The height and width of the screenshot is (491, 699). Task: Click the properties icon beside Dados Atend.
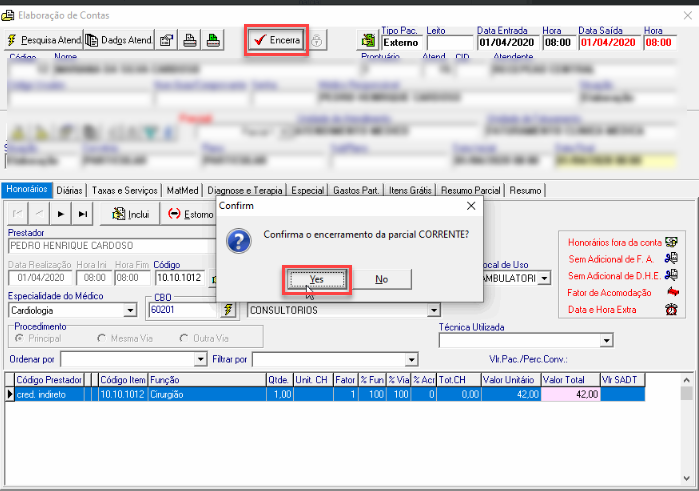166,40
